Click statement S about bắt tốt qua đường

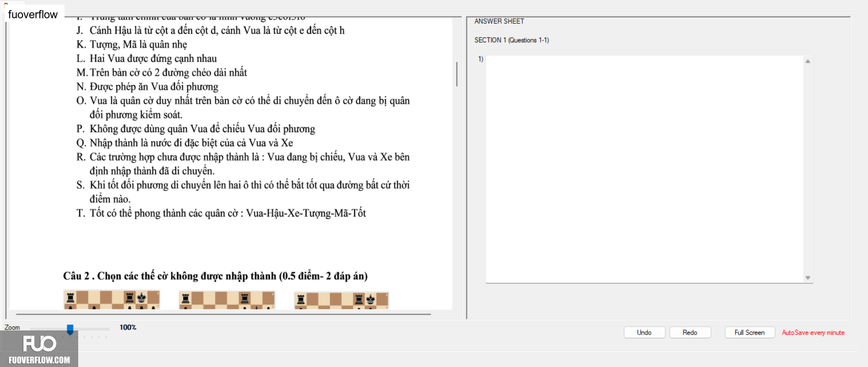(x=243, y=192)
